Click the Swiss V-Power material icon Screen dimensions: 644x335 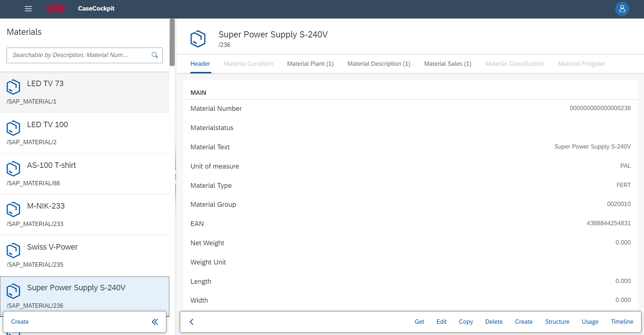point(13,250)
